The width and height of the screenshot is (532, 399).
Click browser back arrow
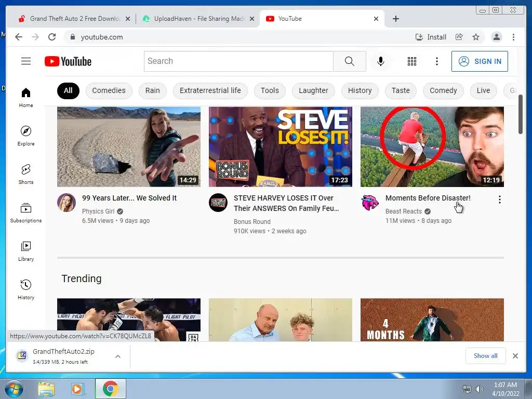tap(19, 37)
